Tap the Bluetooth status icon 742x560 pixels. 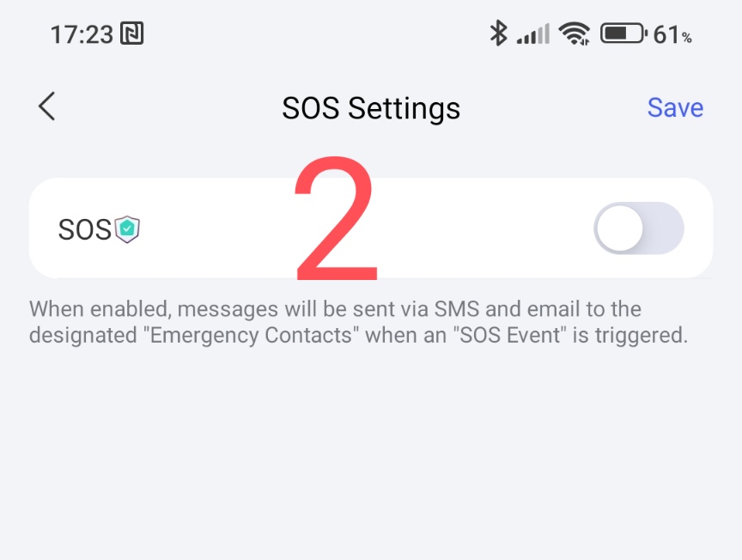(x=498, y=33)
